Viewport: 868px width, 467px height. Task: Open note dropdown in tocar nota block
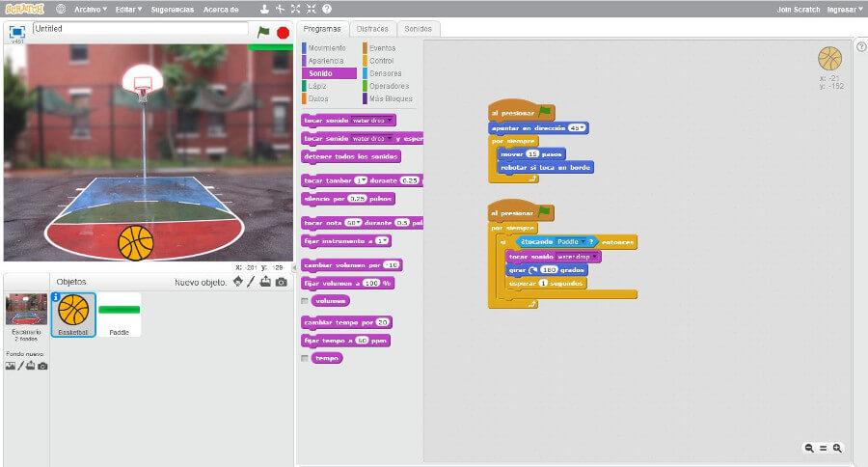tap(358, 223)
